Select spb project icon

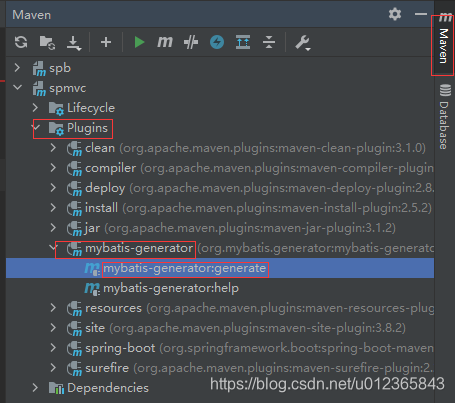(x=39, y=69)
